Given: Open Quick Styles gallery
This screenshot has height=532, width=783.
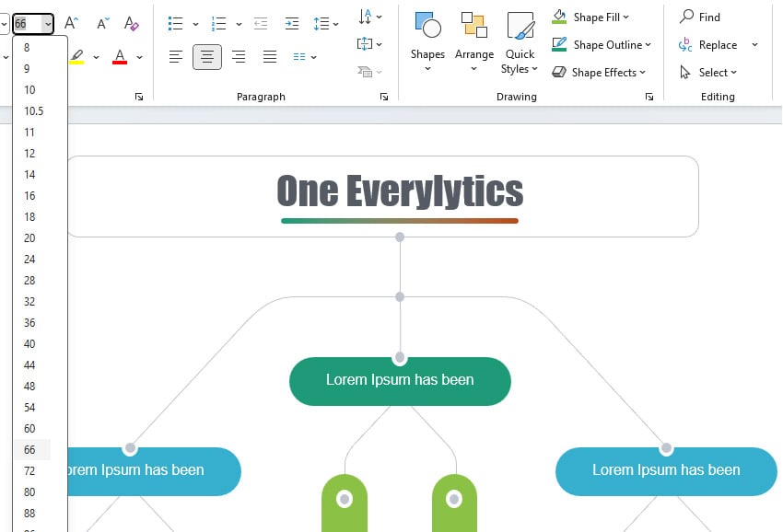Looking at the screenshot, I should (x=520, y=41).
